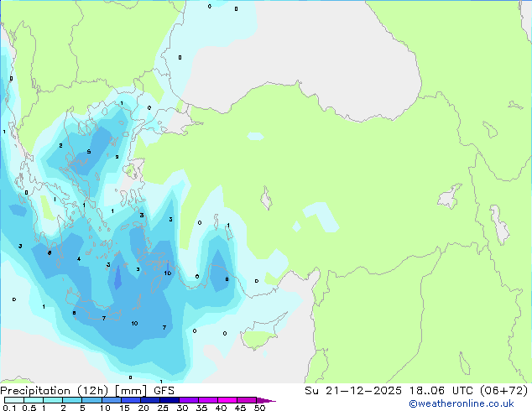Screen dimensions: 532x411
Task: Click the '0.5' legend scale label
Action: [29, 408]
